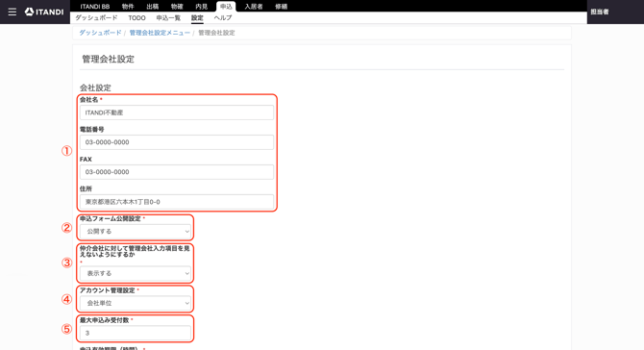Screen dimensions: 644x350
Task: Click the 住所 input field
Action: tap(177, 202)
